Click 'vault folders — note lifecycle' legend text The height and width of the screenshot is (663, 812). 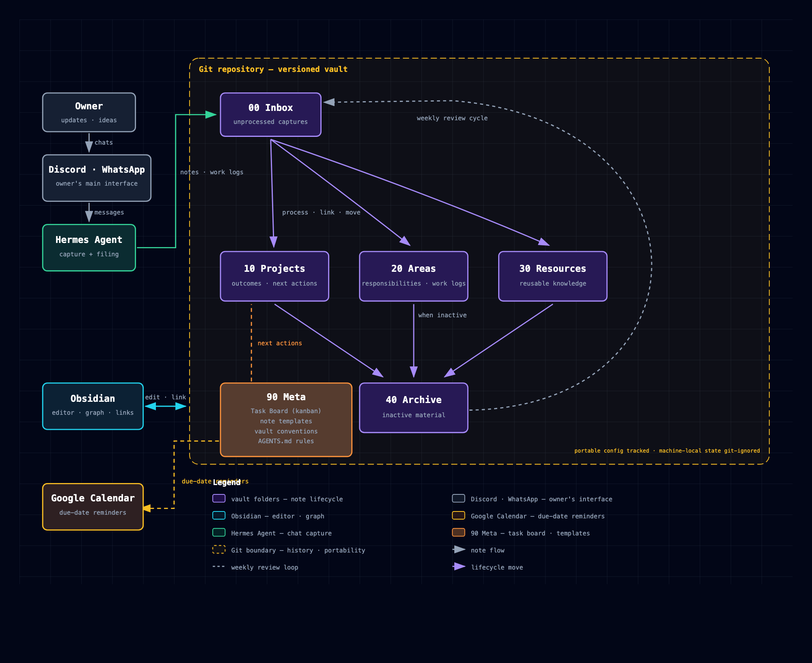pyautogui.click(x=287, y=499)
